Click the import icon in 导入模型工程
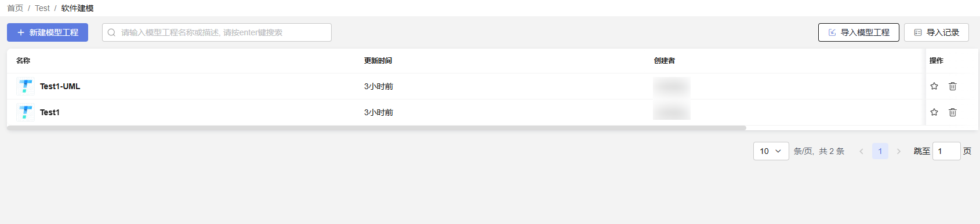Image resolution: width=980 pixels, height=224 pixels. (x=832, y=32)
